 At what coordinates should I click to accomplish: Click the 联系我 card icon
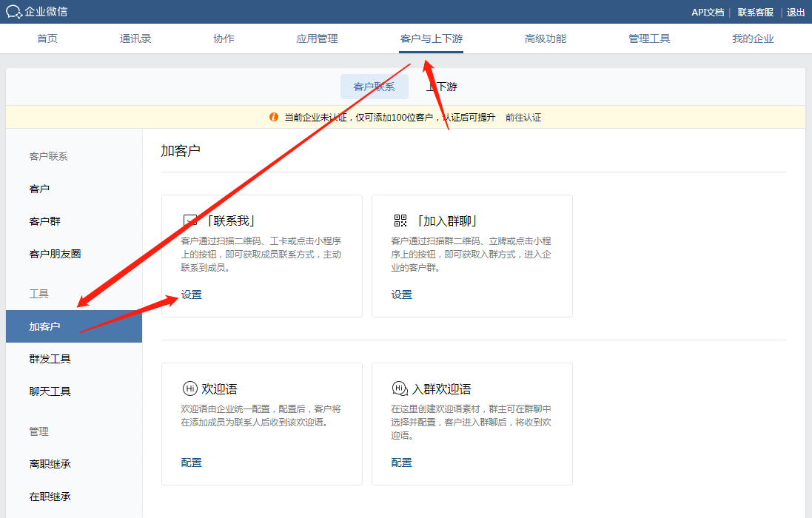(x=190, y=221)
